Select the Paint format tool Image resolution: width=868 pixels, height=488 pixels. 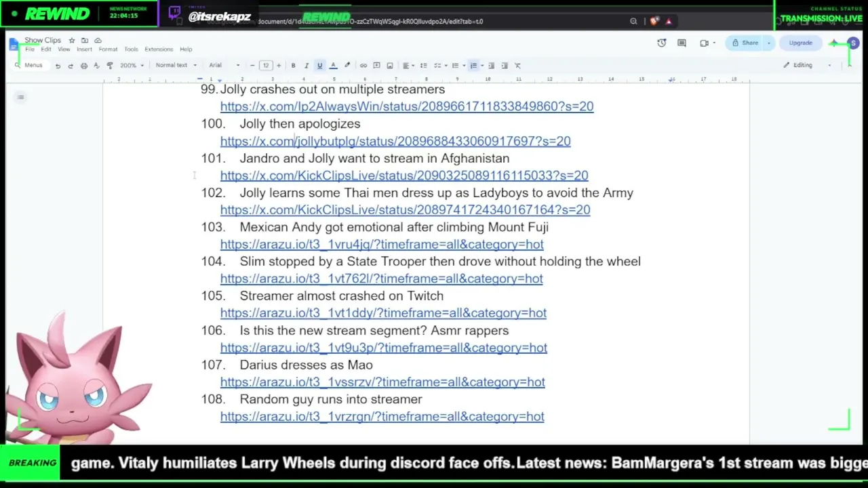110,66
